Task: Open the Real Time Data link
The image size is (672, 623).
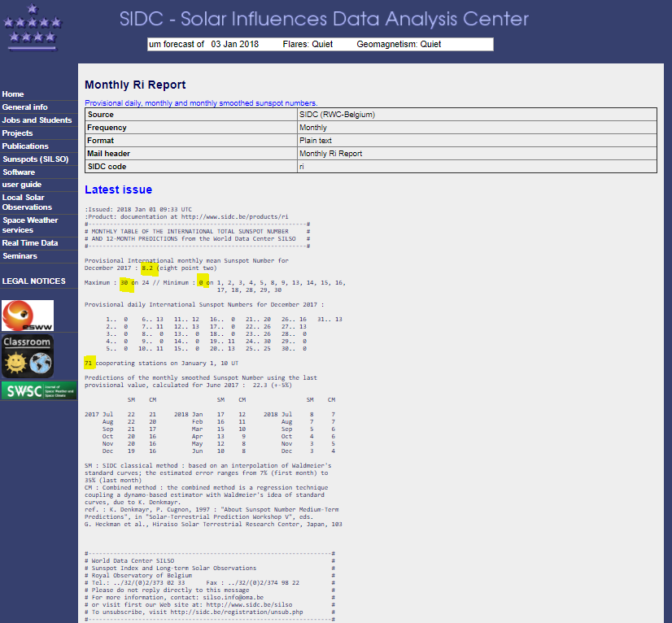Action: (30, 243)
